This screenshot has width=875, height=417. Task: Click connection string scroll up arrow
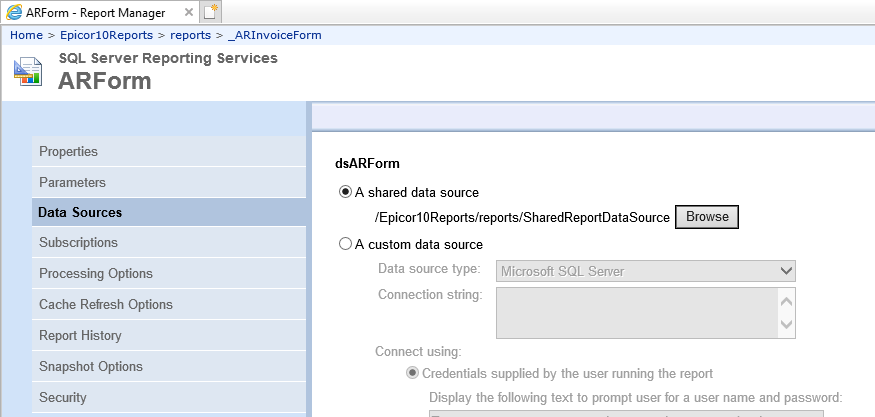coord(786,302)
